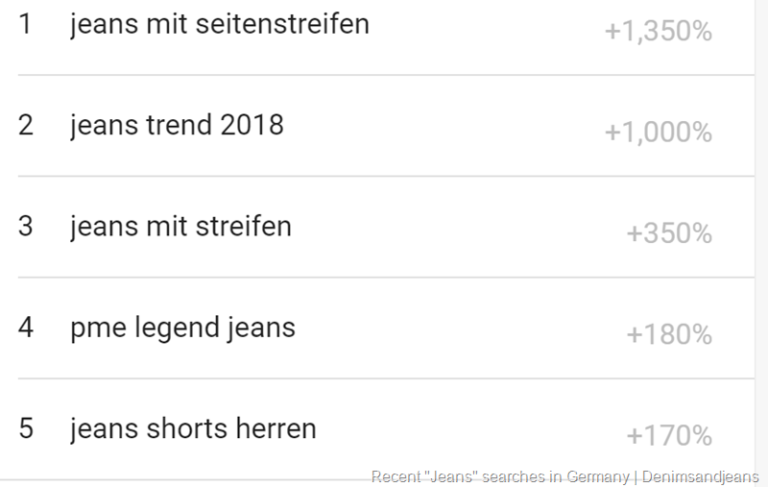Viewport: 768px width, 487px height.
Task: Click the "Recent Jeans searches in Germany" caption
Action: tap(500, 477)
